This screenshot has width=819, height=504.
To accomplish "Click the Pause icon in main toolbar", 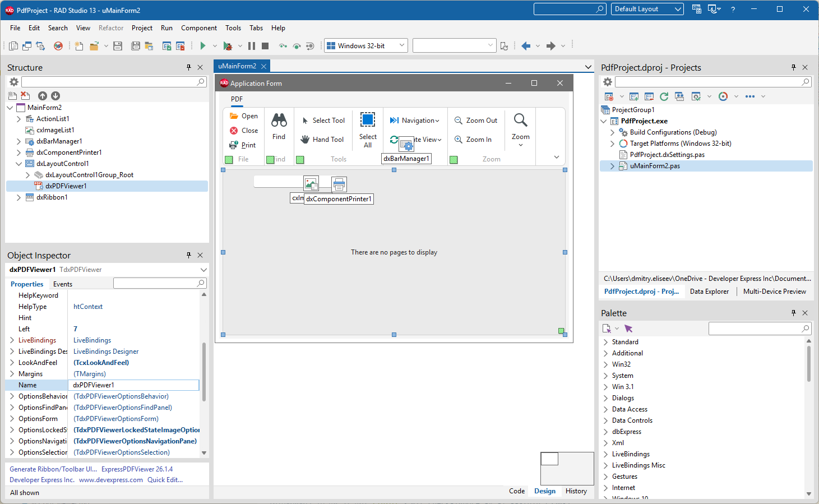I will point(252,46).
